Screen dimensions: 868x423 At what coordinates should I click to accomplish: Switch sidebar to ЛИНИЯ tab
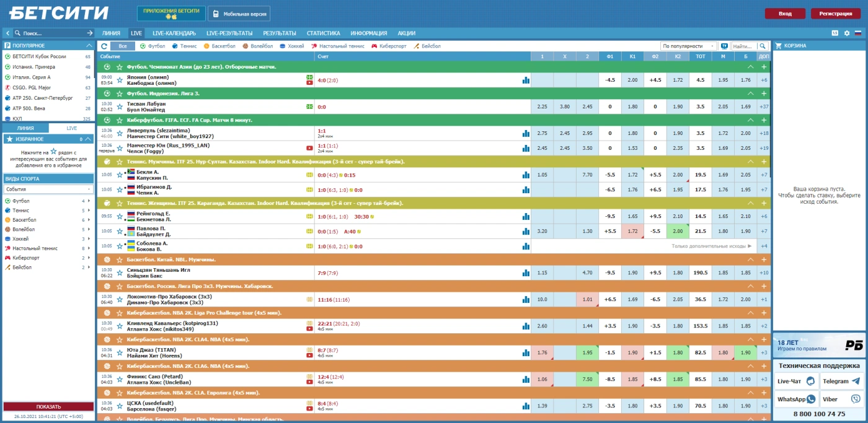[25, 128]
